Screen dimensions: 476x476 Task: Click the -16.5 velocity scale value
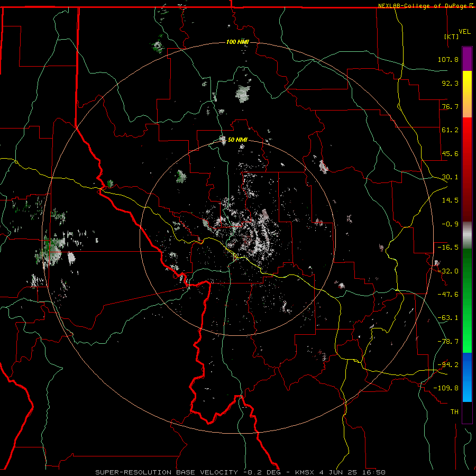coord(448,248)
